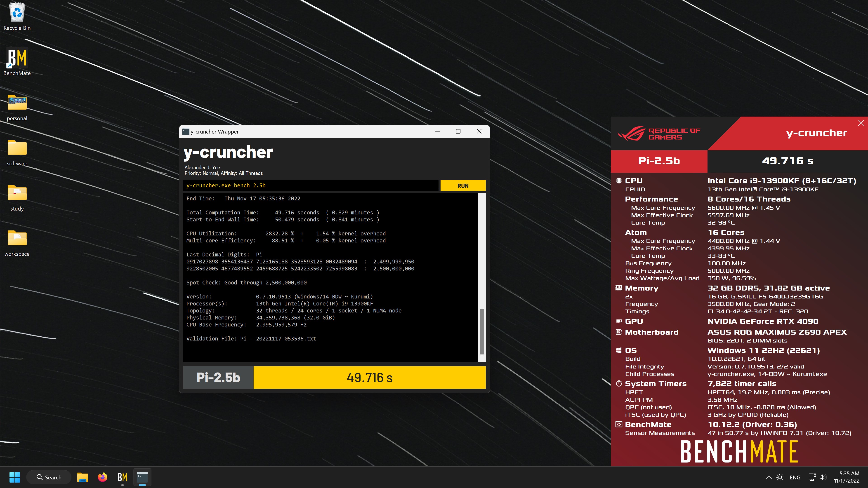Switch to BenchMate in the taskbar
Image resolution: width=868 pixels, height=488 pixels.
(x=122, y=477)
